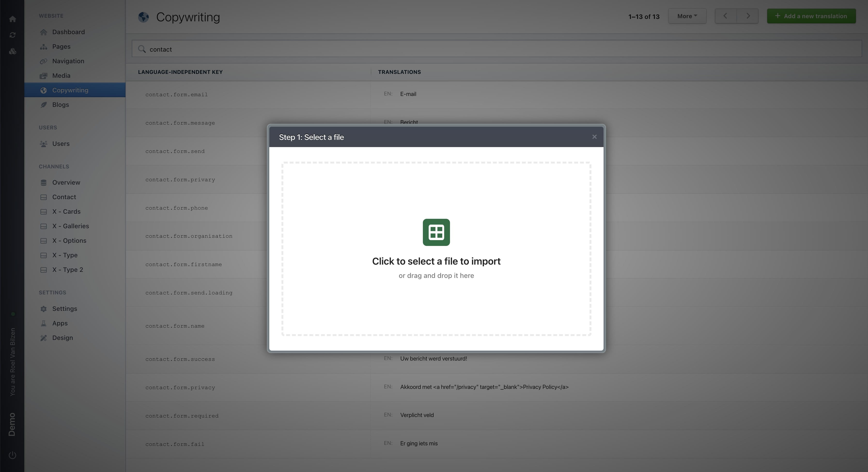Select the Blogs feather icon

coord(44,104)
